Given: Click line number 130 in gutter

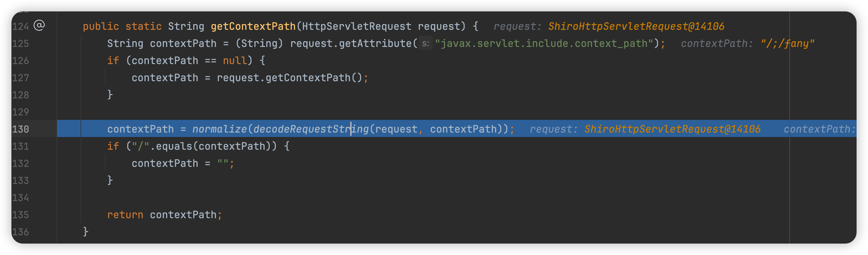Looking at the screenshot, I should [21, 129].
